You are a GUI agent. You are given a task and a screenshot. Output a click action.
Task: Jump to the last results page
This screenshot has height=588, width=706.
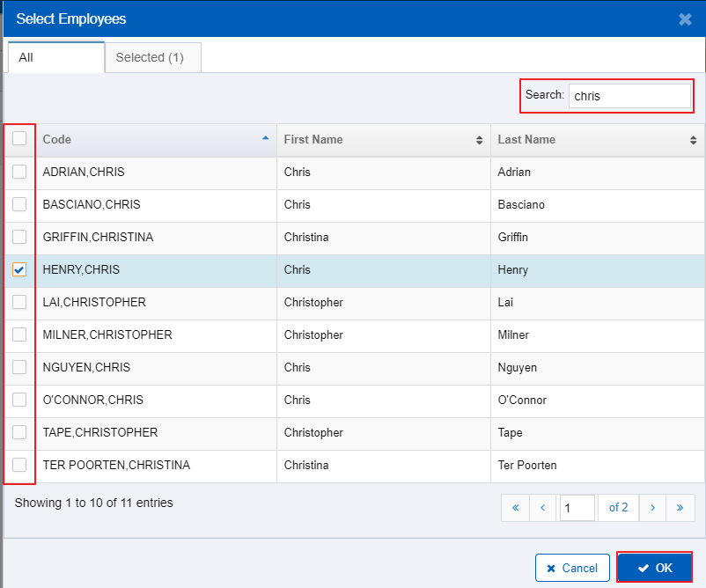(680, 508)
